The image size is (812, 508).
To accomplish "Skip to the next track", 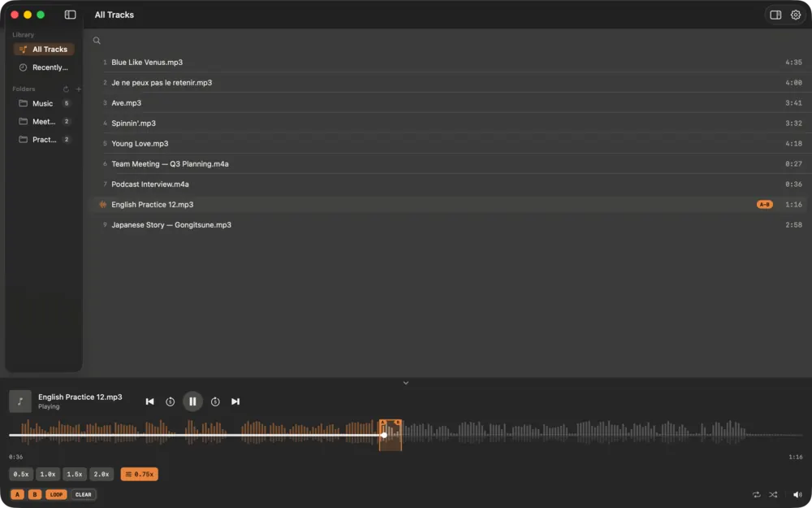I will [x=235, y=402].
